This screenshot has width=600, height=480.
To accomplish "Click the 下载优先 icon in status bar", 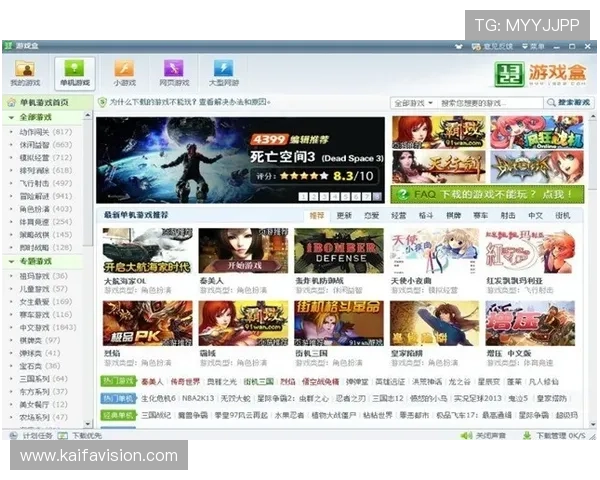I will (62, 436).
